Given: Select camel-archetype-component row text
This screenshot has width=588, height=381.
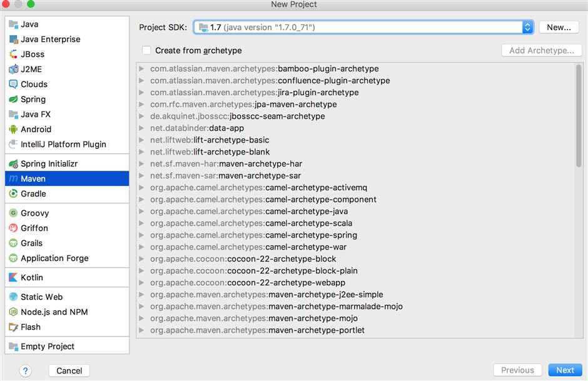Looking at the screenshot, I should [263, 200].
